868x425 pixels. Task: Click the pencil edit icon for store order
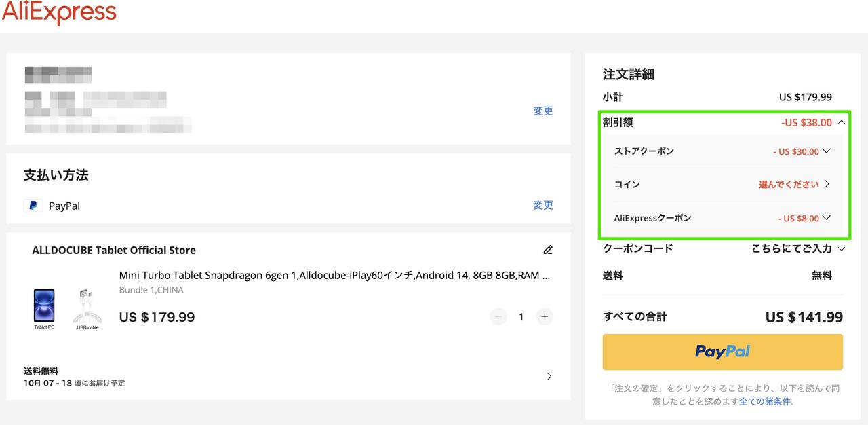click(548, 250)
